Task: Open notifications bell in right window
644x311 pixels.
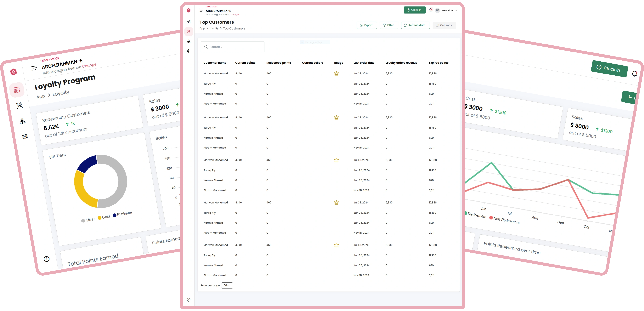Action: [634, 74]
